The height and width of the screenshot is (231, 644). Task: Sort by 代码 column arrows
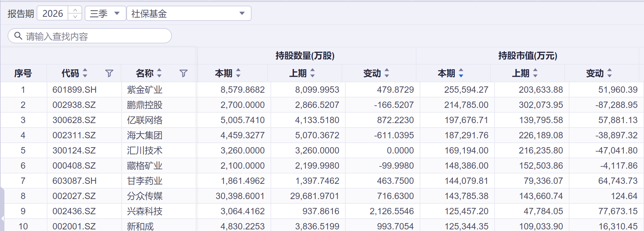coord(85,73)
